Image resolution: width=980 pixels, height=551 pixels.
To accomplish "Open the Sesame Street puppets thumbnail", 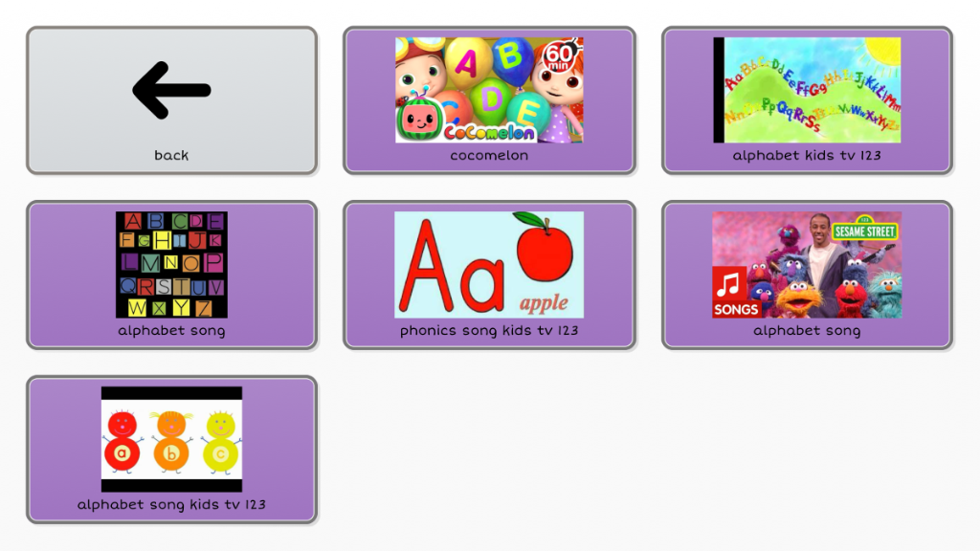I will [807, 265].
